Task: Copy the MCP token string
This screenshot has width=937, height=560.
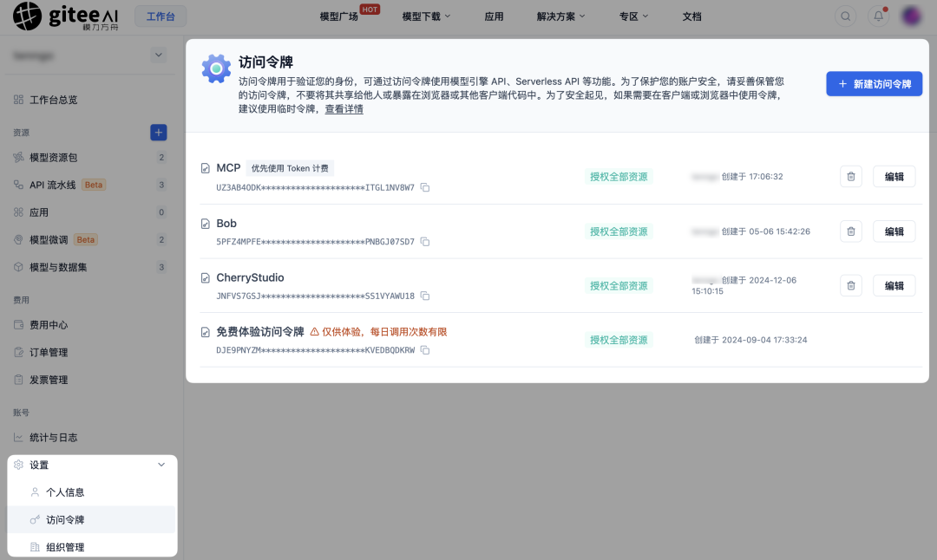Action: pyautogui.click(x=425, y=187)
